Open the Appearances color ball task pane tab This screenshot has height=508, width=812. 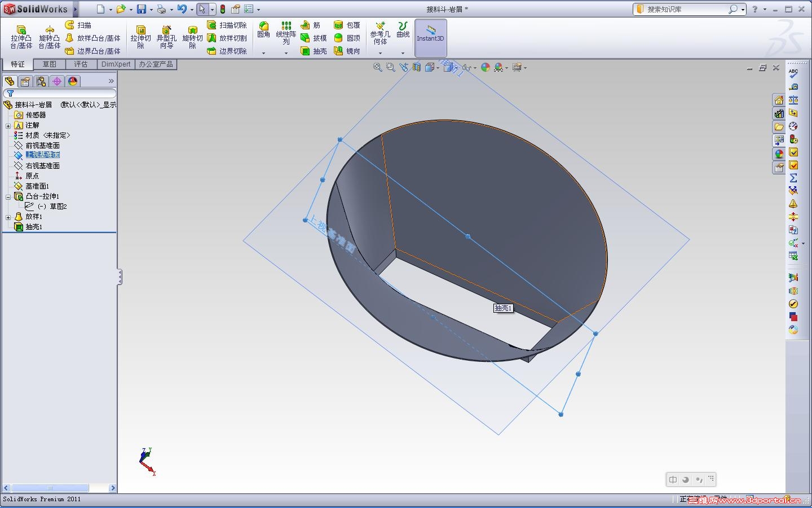pyautogui.click(x=779, y=154)
